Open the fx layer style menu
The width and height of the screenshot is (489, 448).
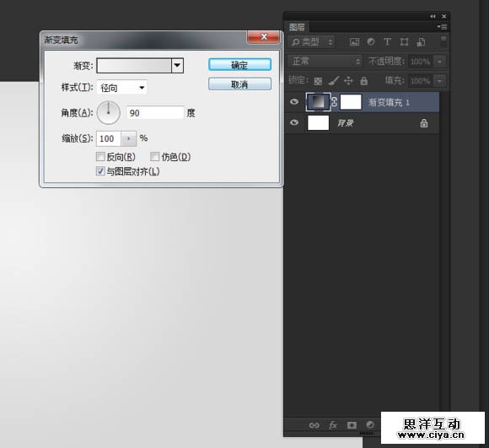point(333,425)
